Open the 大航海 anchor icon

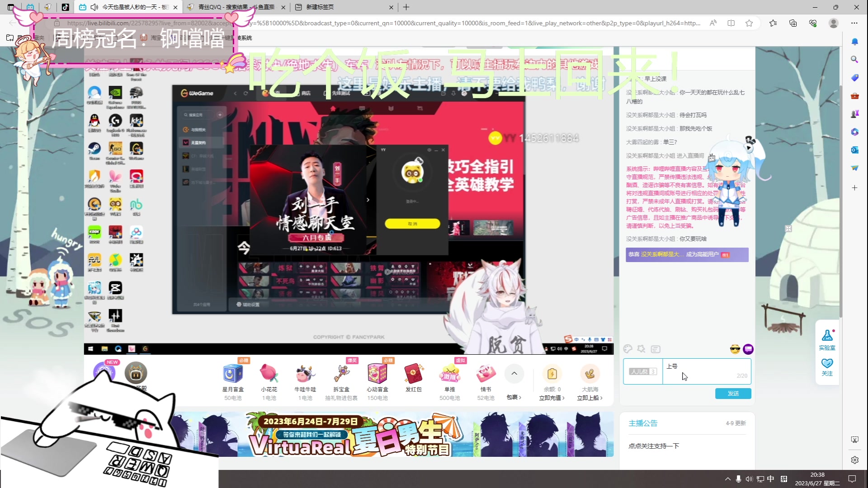click(x=590, y=374)
